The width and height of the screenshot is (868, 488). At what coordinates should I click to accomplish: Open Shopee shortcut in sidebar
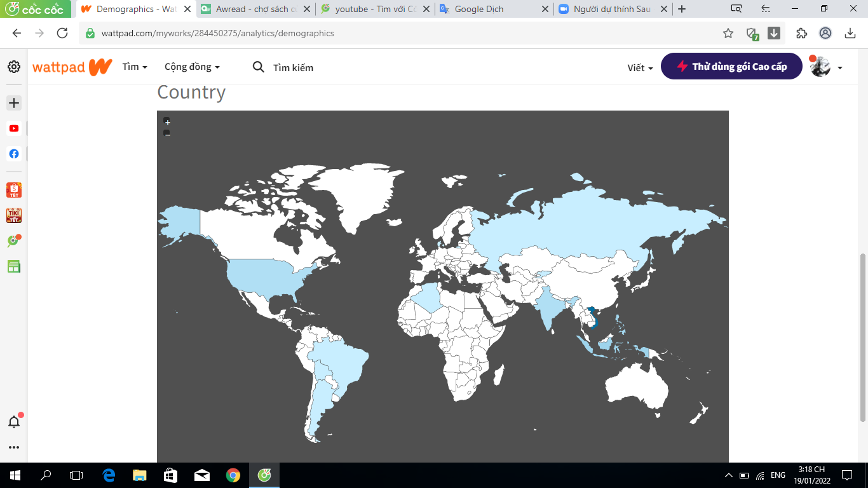coord(14,190)
